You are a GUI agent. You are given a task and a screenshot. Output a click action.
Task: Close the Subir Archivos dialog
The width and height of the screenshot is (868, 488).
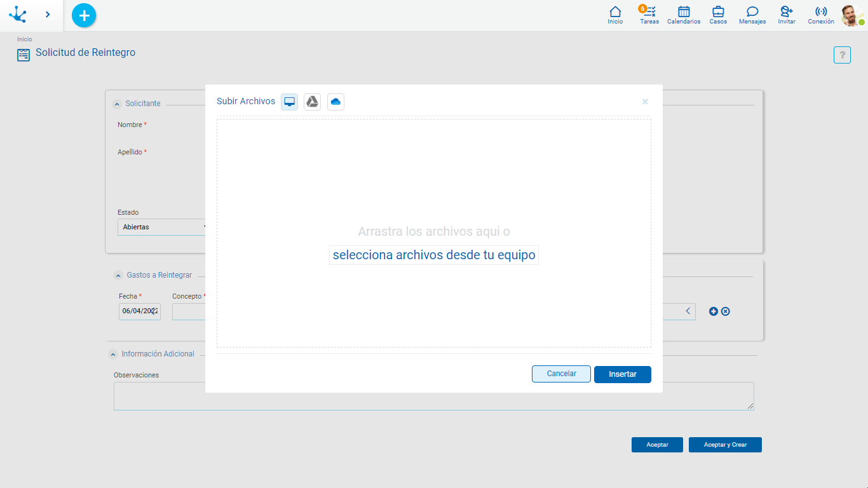click(645, 102)
